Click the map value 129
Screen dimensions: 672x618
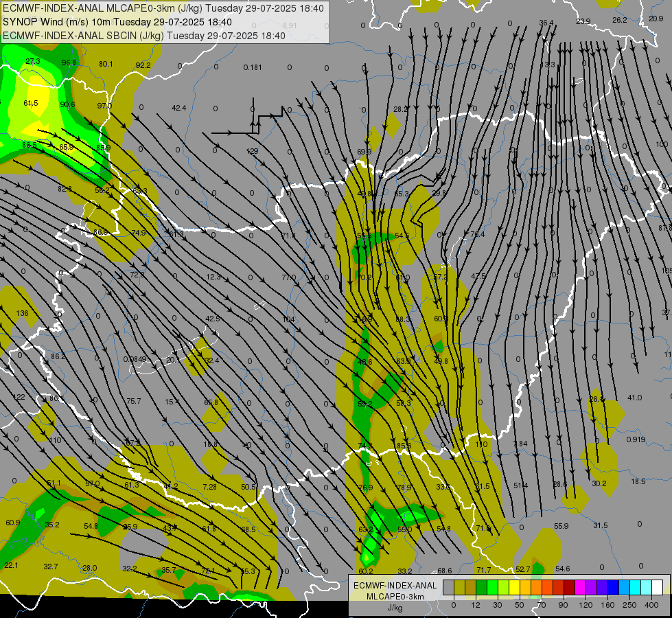(252, 151)
